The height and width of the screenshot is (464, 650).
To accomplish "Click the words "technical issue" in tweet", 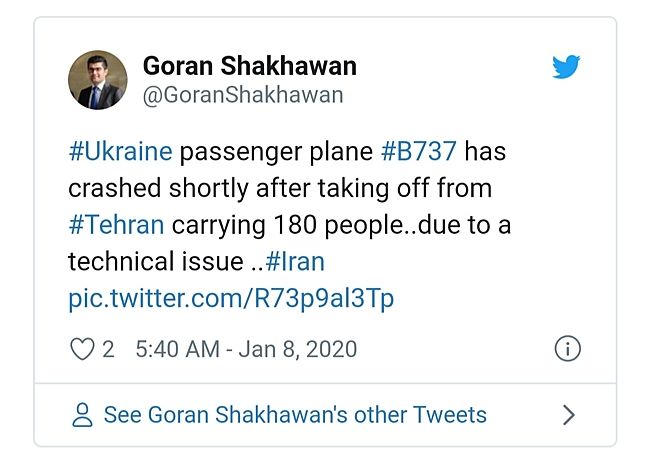I will 153,262.
